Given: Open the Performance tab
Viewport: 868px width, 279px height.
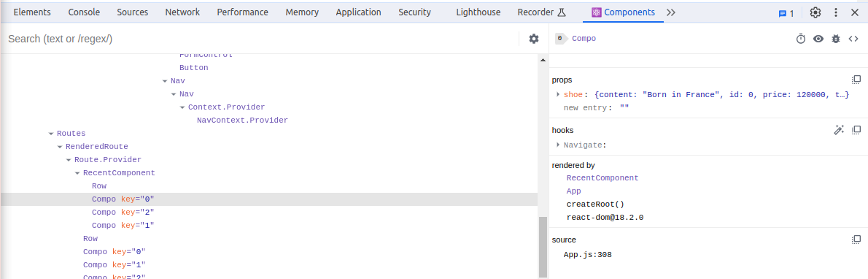Looking at the screenshot, I should pos(242,12).
